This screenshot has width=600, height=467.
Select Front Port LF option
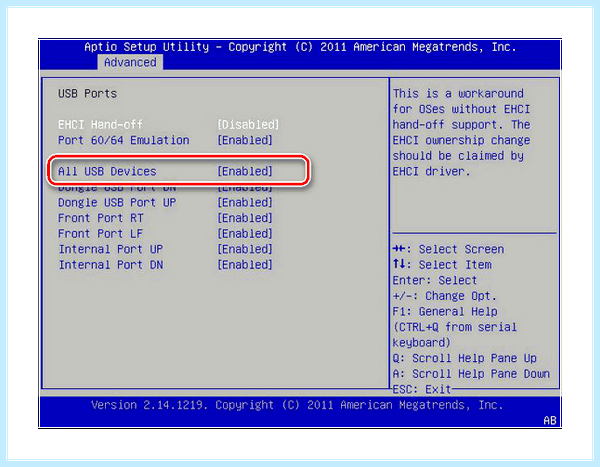point(100,234)
